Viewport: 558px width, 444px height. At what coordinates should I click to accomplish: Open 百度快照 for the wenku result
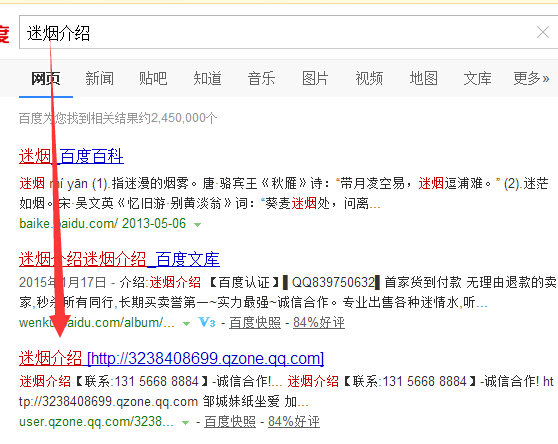255,323
